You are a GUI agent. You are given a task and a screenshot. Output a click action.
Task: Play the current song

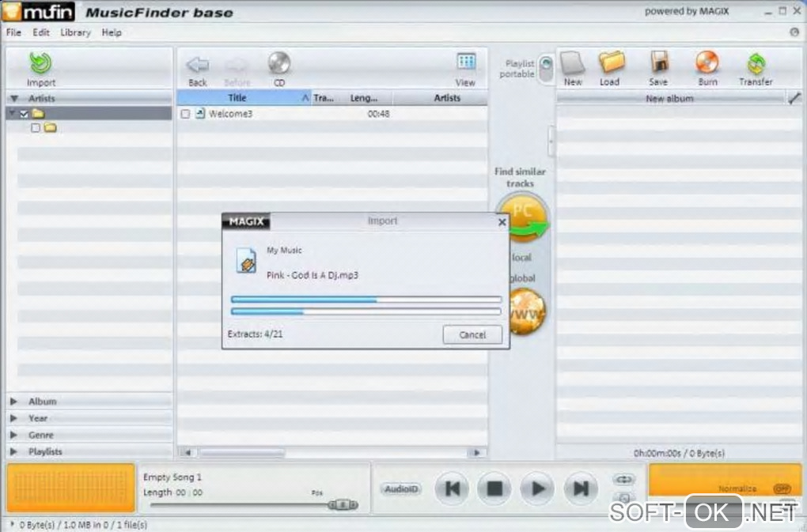538,489
